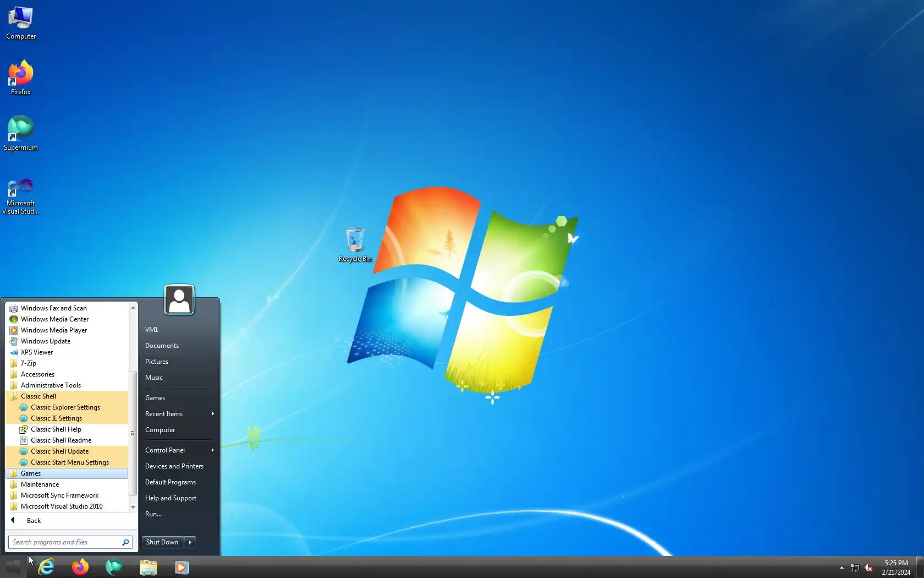Open the VM1 user folder
924x578 pixels.
[178, 330]
